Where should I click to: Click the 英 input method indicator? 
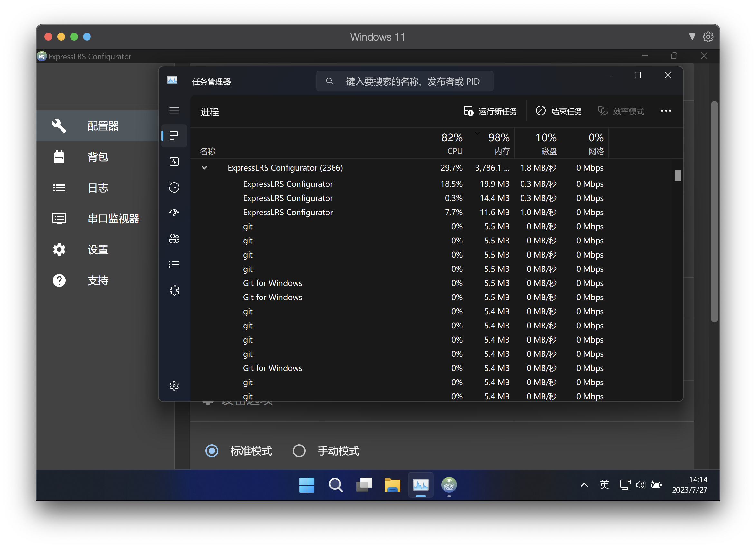(604, 485)
